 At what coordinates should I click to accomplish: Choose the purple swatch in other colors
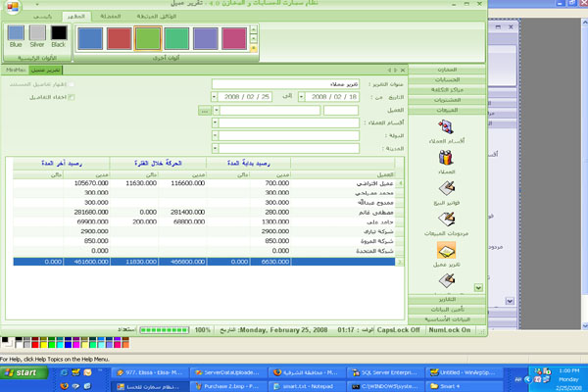coord(205,38)
